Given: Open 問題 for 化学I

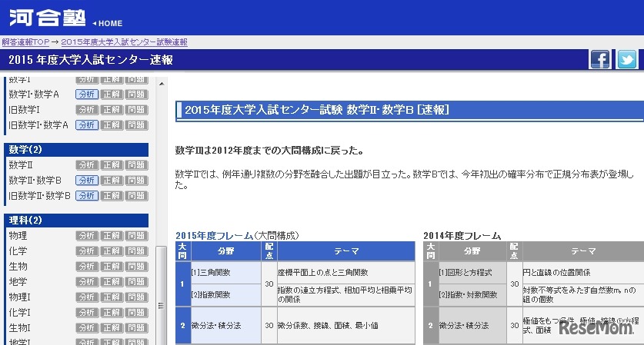Looking at the screenshot, I should pos(136,313).
